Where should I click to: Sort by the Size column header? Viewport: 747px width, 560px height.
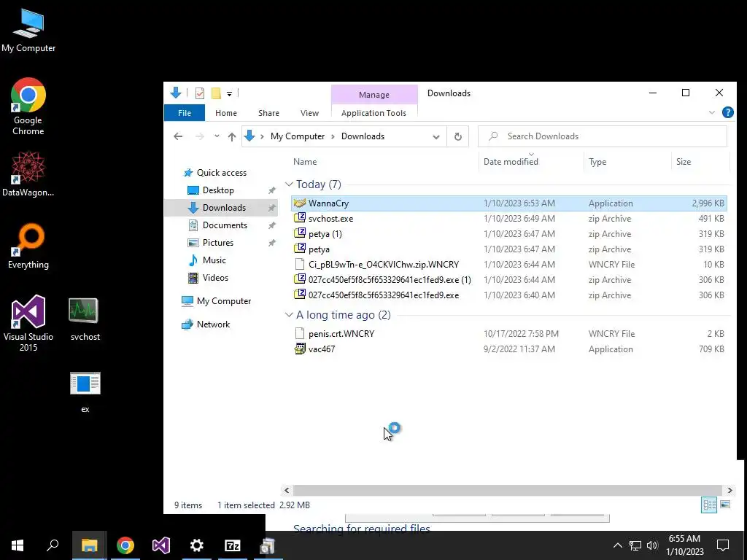click(x=683, y=162)
